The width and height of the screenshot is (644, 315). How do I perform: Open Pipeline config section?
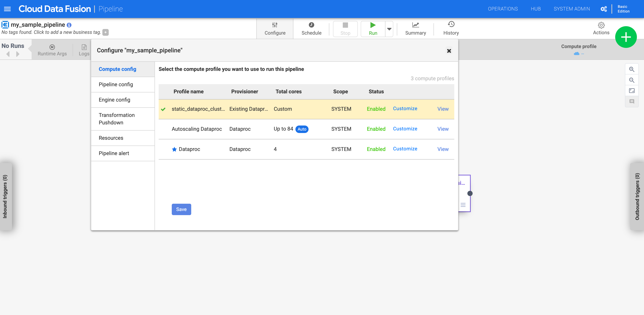[116, 84]
